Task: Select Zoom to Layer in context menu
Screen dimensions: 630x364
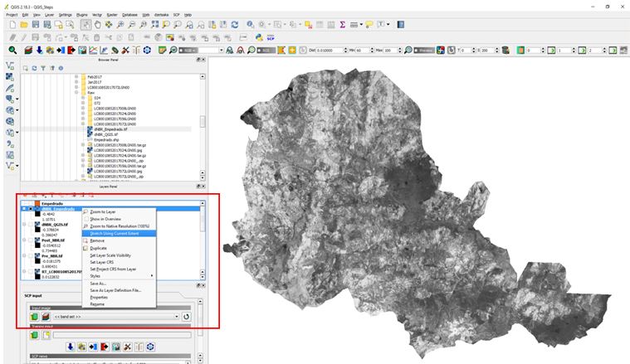Action: pos(104,211)
